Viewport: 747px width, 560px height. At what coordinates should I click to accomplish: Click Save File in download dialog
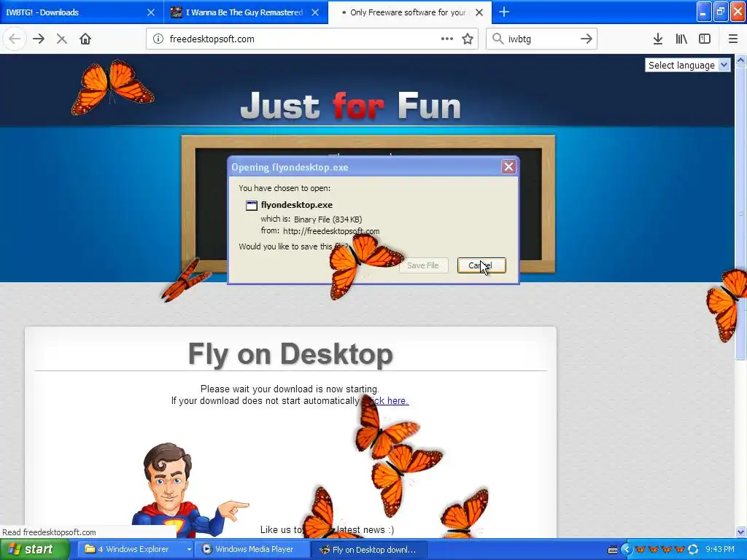[423, 265]
